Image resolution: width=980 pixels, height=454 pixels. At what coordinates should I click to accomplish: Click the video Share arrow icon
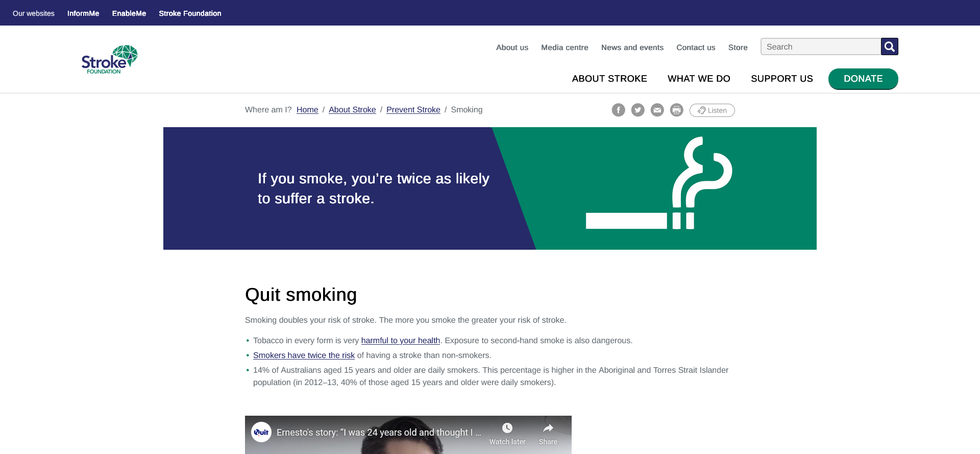tap(548, 428)
